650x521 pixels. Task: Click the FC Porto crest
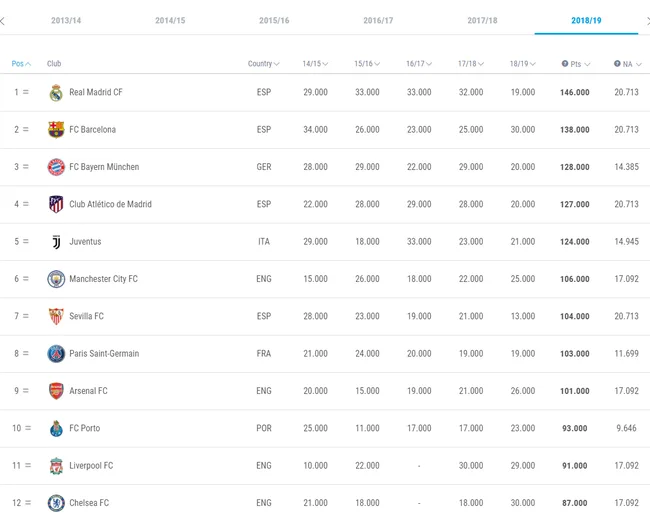[x=56, y=428]
